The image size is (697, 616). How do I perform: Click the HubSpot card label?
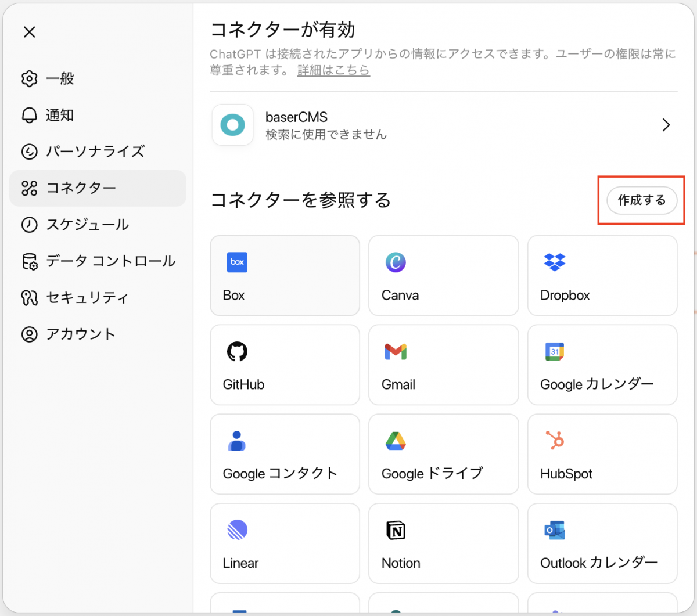(x=566, y=474)
